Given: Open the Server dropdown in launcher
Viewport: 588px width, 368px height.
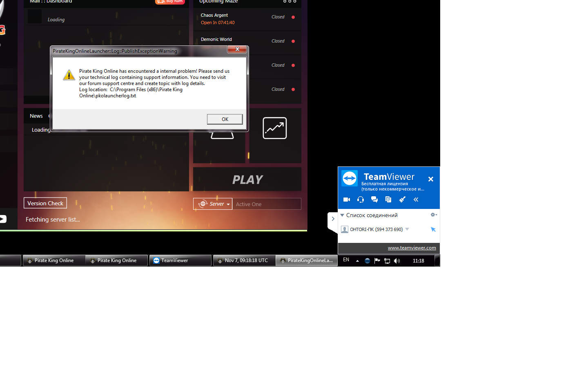Looking at the screenshot, I should click(x=213, y=204).
